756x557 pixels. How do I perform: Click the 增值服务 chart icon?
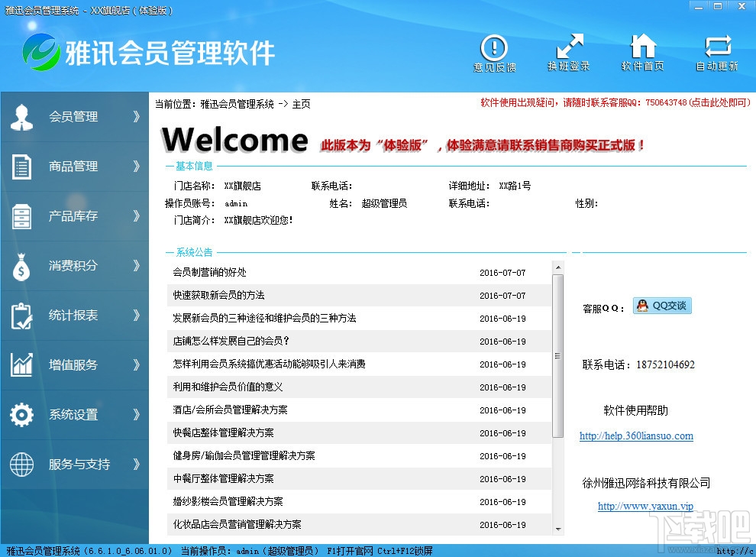[x=21, y=365]
